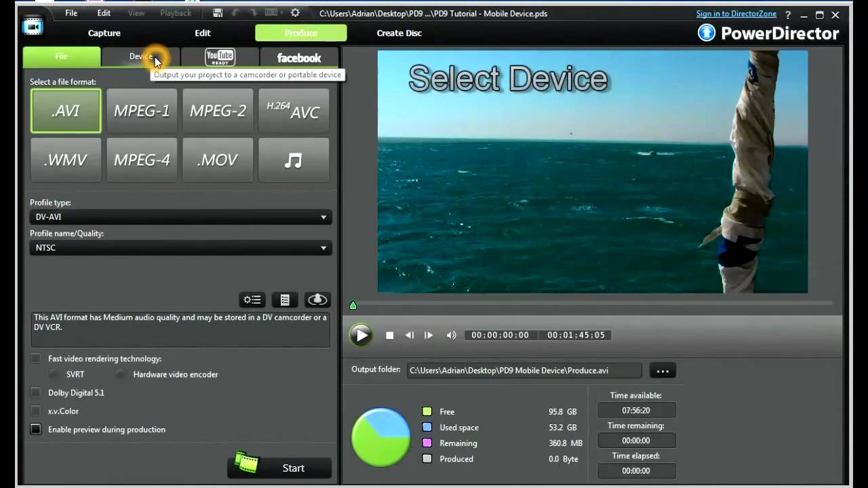Select the .WMV file format
Screen dimensions: 868x488
pyautogui.click(x=66, y=160)
